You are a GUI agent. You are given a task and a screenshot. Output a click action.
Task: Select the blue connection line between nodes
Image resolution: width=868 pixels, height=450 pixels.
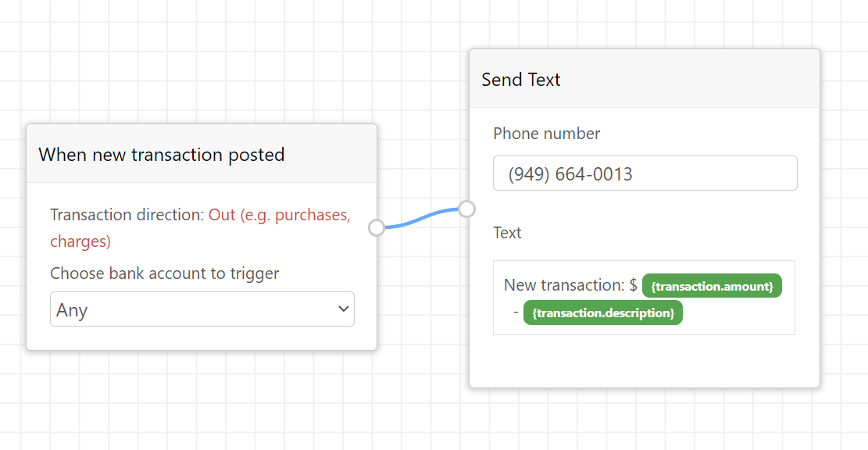[422, 218]
